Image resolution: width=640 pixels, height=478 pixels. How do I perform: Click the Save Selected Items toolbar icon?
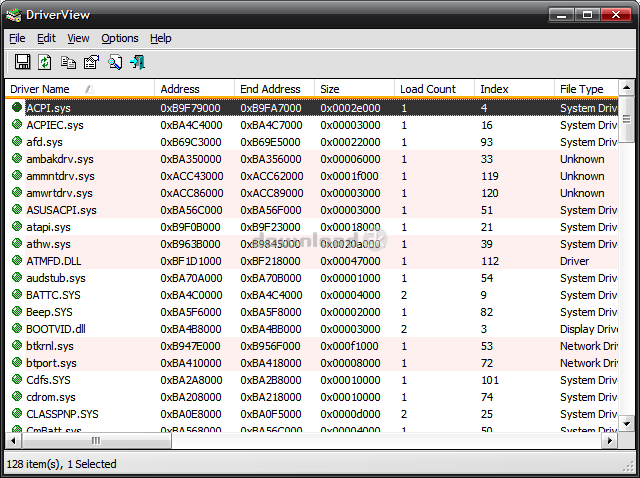point(22,62)
